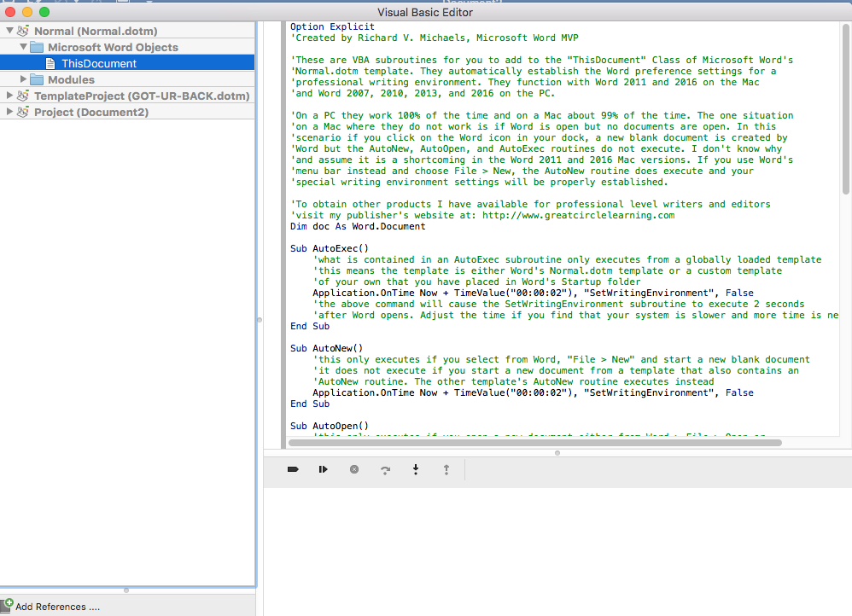This screenshot has width=852, height=616.
Task: Click the Normal project gear icon
Action: (x=23, y=31)
